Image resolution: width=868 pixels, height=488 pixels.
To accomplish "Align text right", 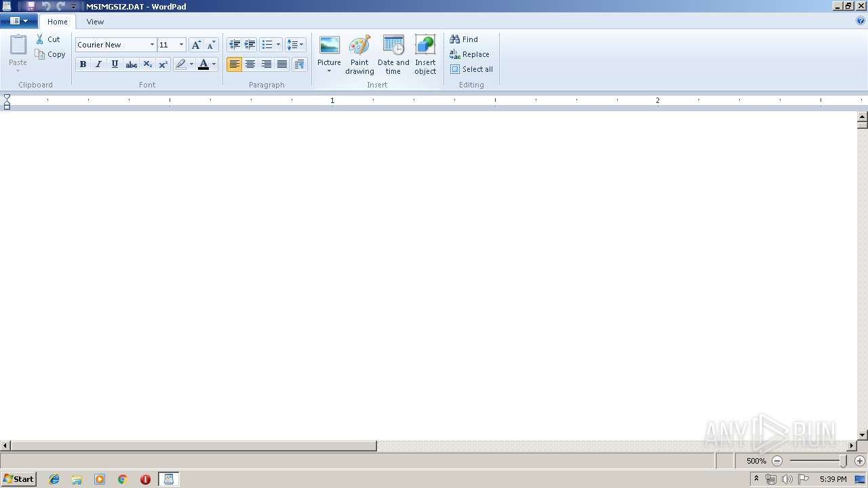I will click(267, 64).
